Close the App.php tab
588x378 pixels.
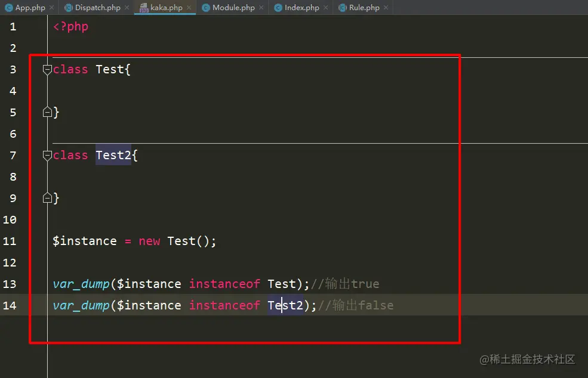[x=52, y=8]
